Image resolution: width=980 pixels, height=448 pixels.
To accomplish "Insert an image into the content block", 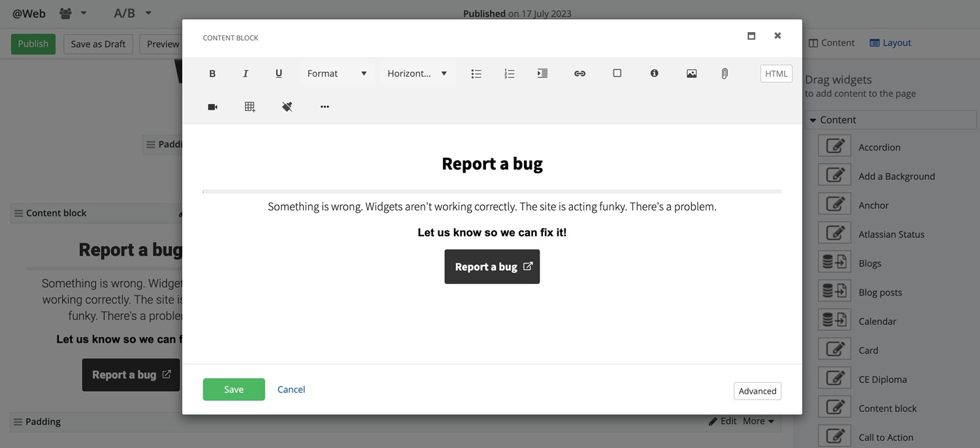I will click(691, 74).
